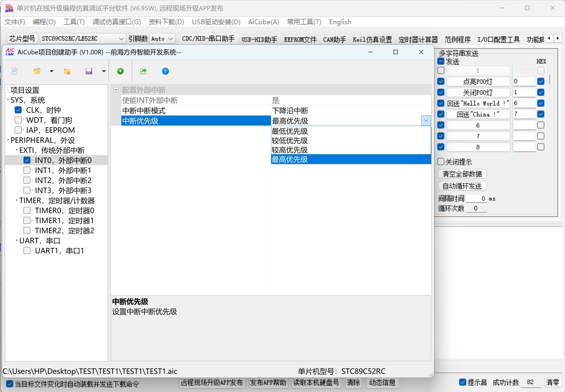The width and height of the screenshot is (565, 392).
Task: Send the 回送"Hello World !" button
Action: pyautogui.click(x=478, y=103)
